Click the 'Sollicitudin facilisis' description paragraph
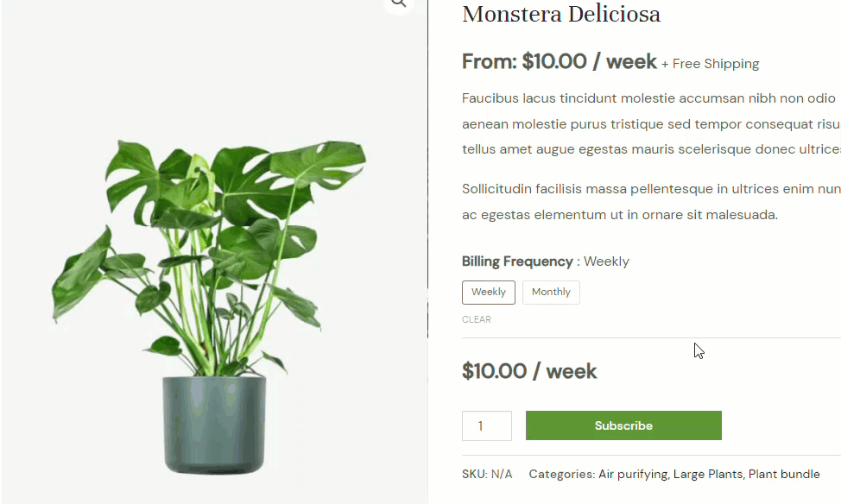The width and height of the screenshot is (841, 504). coord(649,202)
